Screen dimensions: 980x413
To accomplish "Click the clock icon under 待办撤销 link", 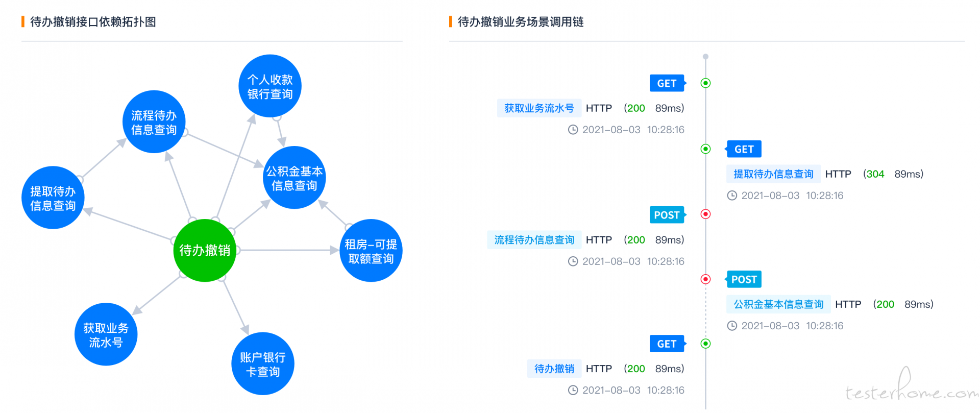I will tap(573, 390).
